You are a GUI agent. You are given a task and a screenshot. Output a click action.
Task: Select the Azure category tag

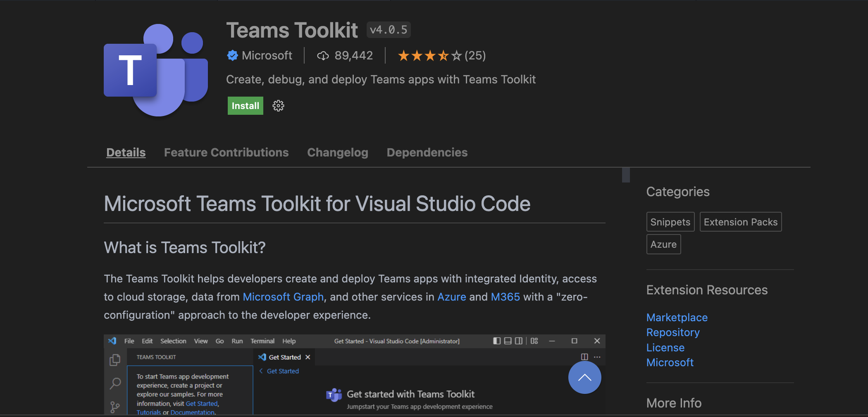point(663,244)
